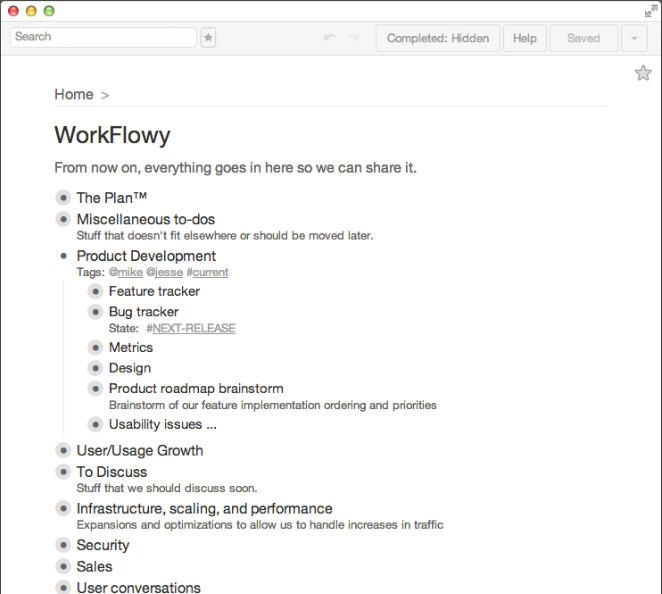Click the text 'User/Usage Growth'
Screen dimensions: 662x594
point(140,450)
